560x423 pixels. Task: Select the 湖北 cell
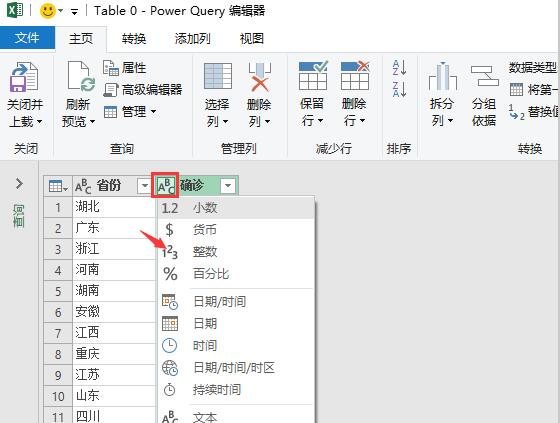114,207
